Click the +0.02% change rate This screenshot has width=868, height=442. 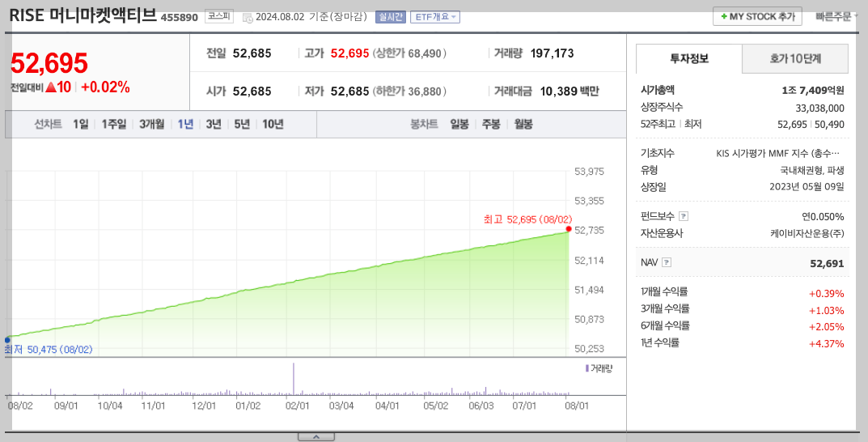click(105, 87)
